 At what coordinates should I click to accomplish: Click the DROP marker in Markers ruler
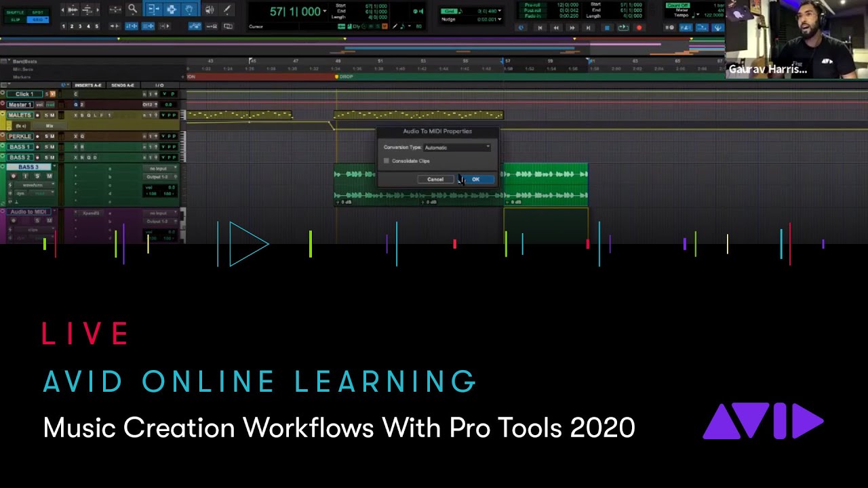pos(344,77)
